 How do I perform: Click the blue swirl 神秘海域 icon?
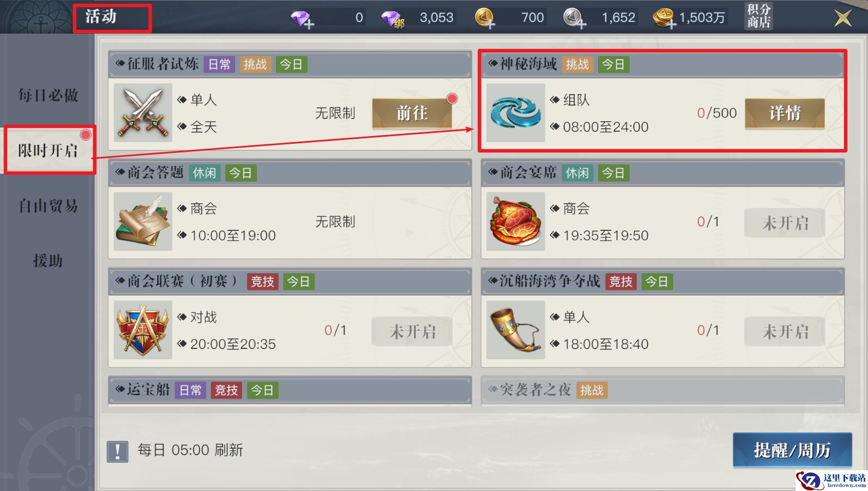pyautogui.click(x=515, y=113)
